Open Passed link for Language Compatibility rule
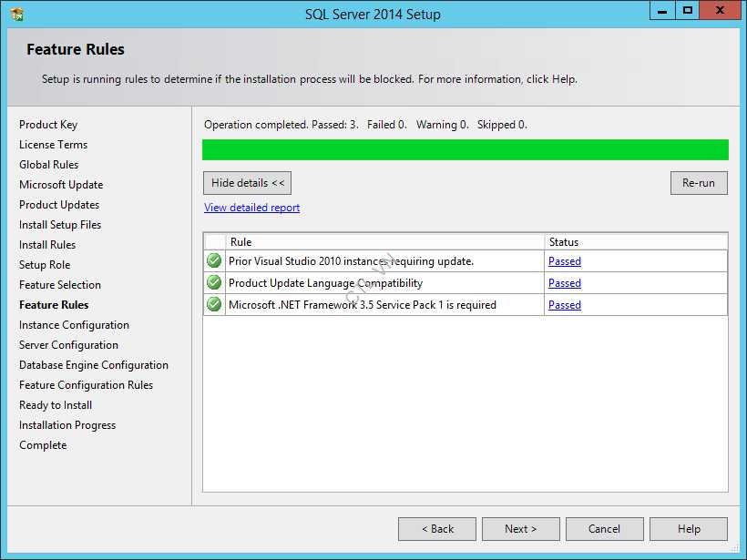Screen dimensions: 747x560 point(564,282)
